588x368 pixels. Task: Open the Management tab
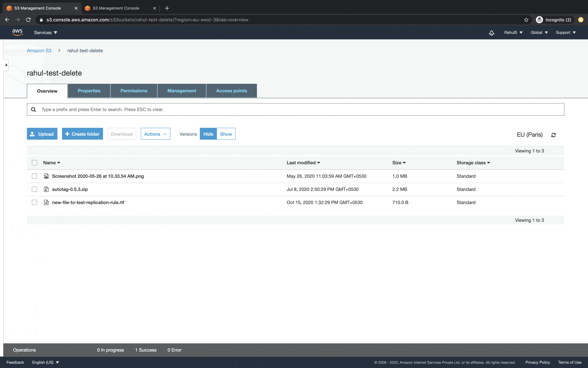point(181,91)
